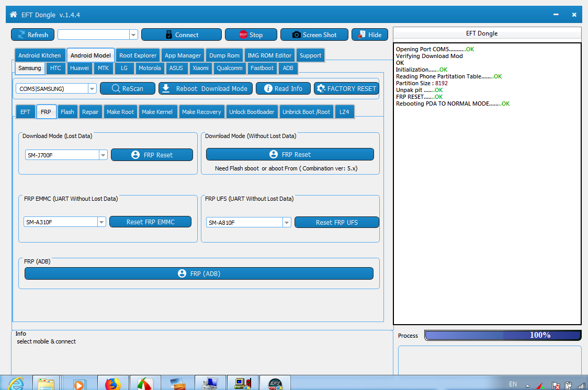
Task: Select the Samsung brand tab
Action: 30,68
